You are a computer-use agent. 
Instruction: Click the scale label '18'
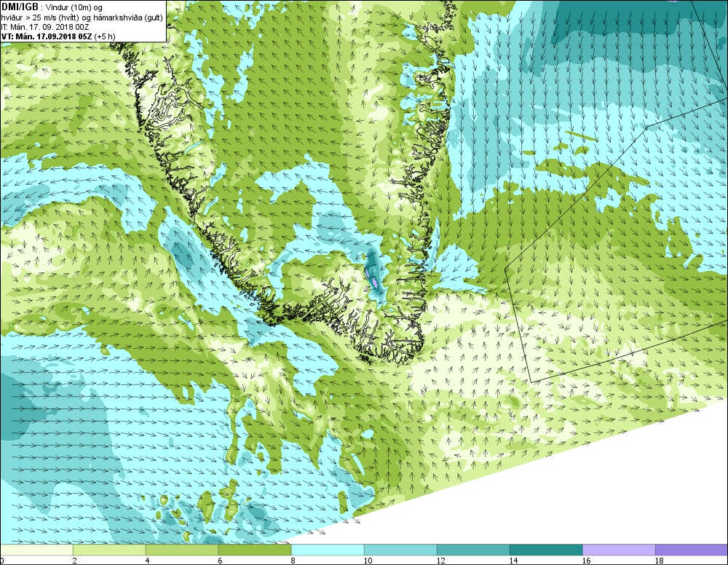[660, 561]
